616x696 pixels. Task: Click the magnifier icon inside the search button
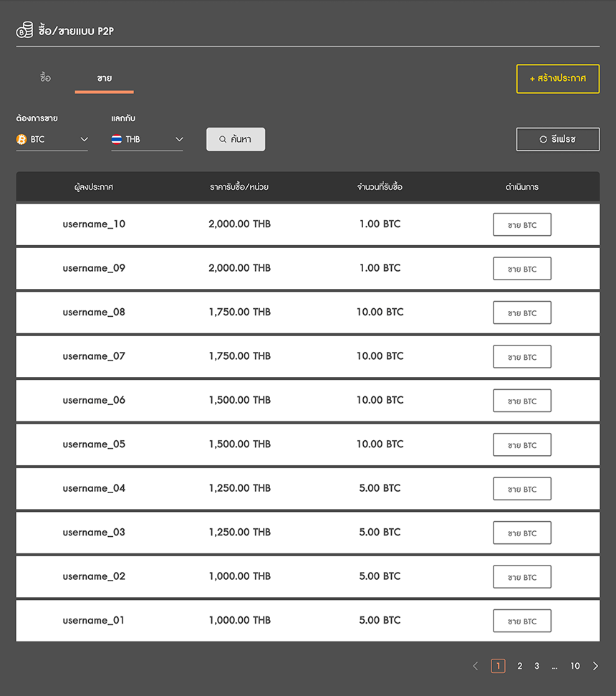pyautogui.click(x=222, y=139)
